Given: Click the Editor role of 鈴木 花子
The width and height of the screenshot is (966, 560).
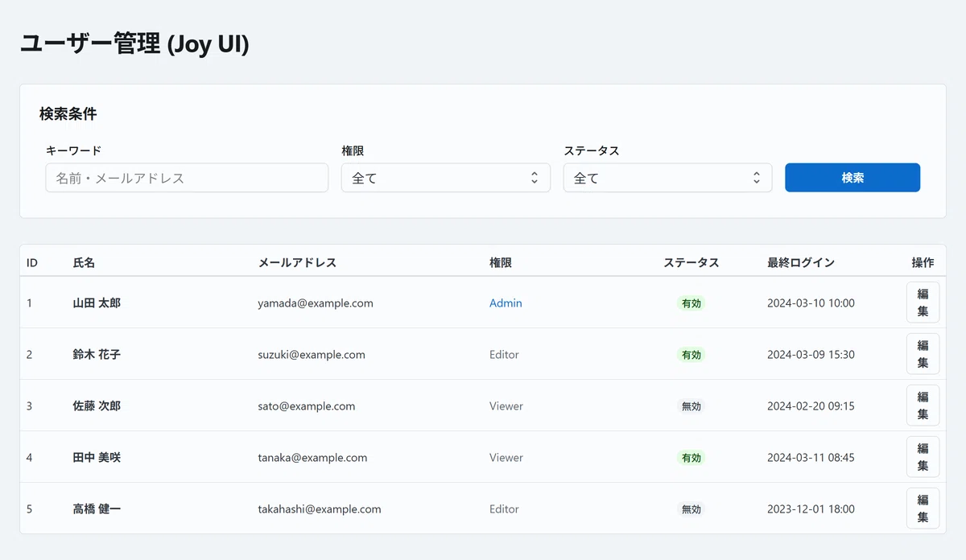Looking at the screenshot, I should coord(504,355).
